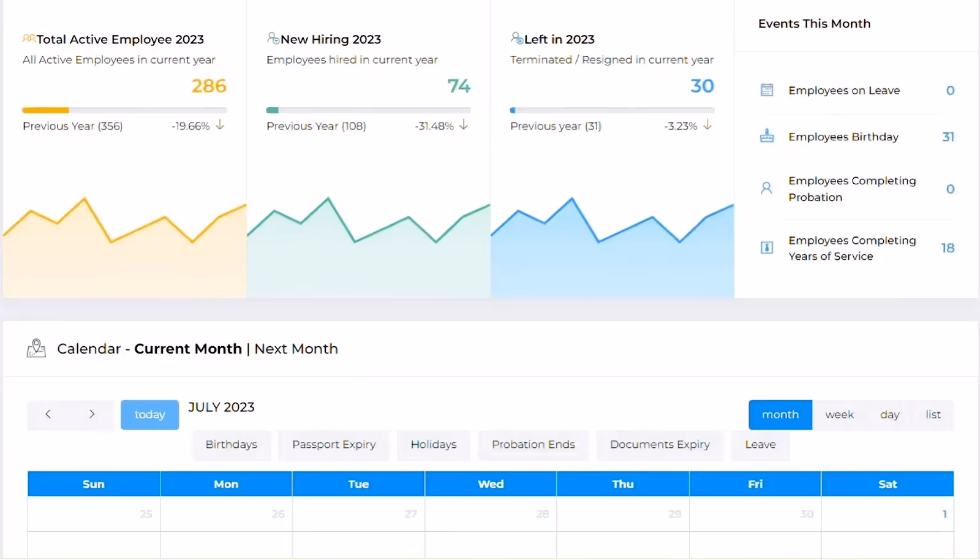Go to previous month with left chevron

pyautogui.click(x=48, y=414)
